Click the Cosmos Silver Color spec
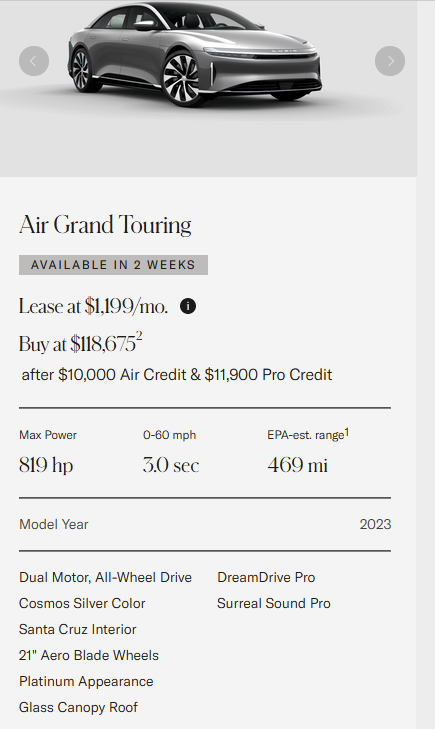 (82, 603)
